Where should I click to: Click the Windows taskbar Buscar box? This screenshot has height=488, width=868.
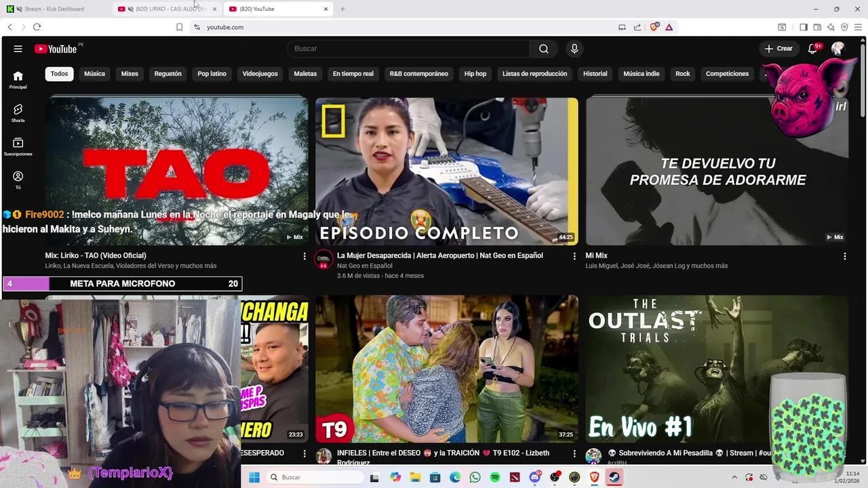tap(315, 477)
